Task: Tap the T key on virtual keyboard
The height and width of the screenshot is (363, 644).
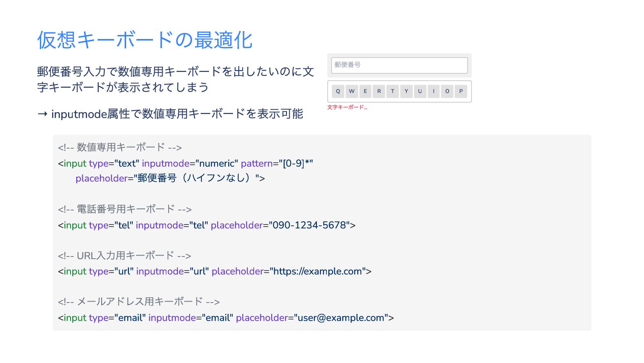Action: pyautogui.click(x=393, y=91)
